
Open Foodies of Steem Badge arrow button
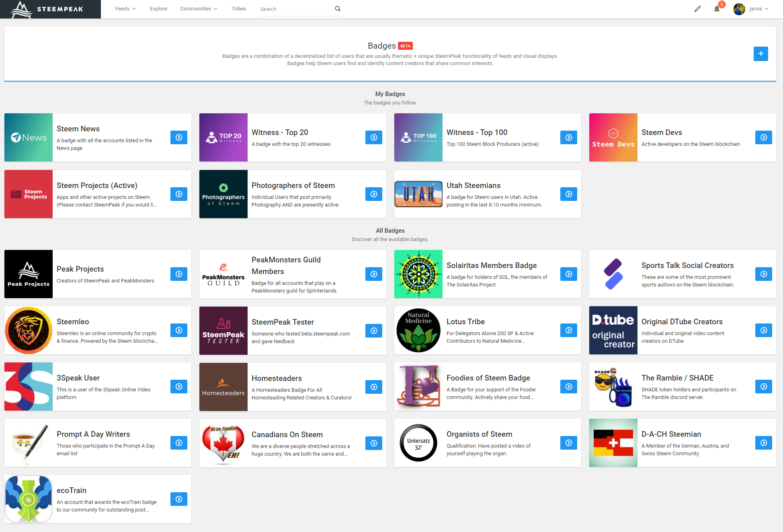point(569,387)
